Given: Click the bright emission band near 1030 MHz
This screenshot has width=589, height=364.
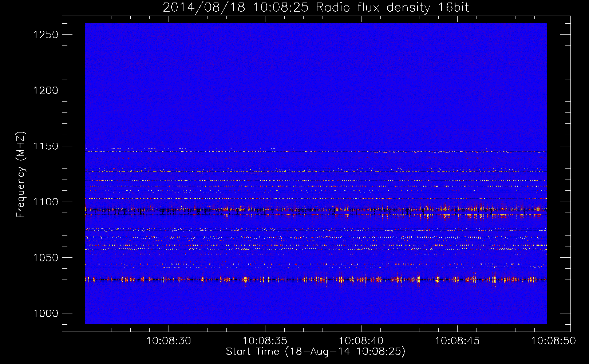Looking at the screenshot, I should (x=316, y=280).
